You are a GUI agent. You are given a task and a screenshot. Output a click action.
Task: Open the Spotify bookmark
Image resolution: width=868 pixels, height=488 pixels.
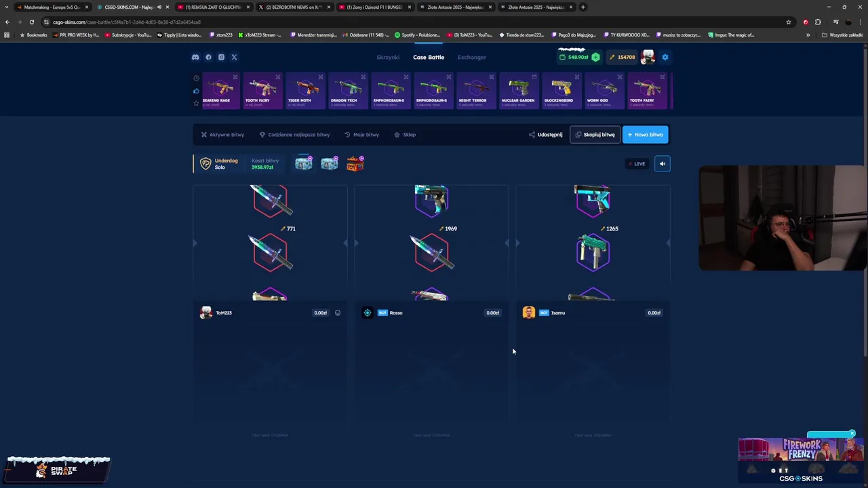point(416,35)
